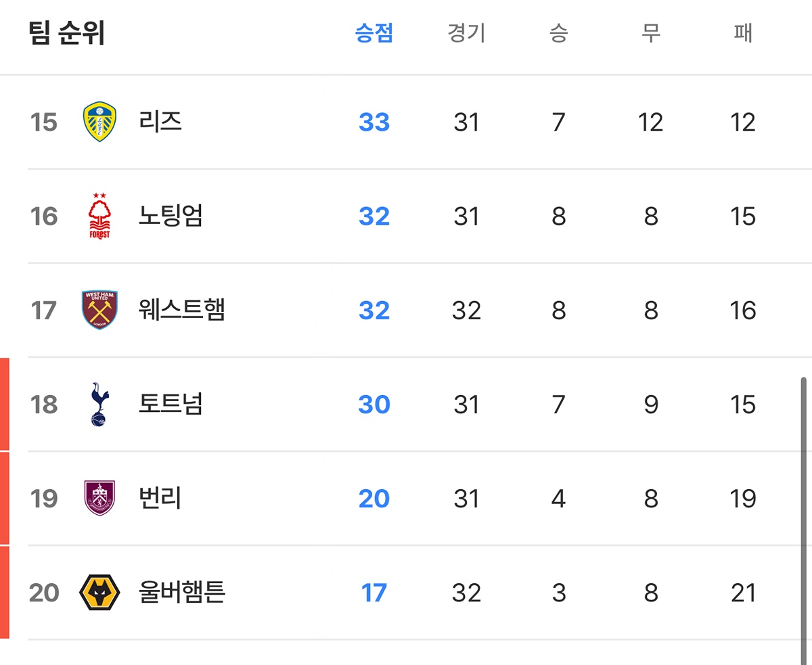
Task: Sort table by 승점 column header
Action: [x=374, y=33]
